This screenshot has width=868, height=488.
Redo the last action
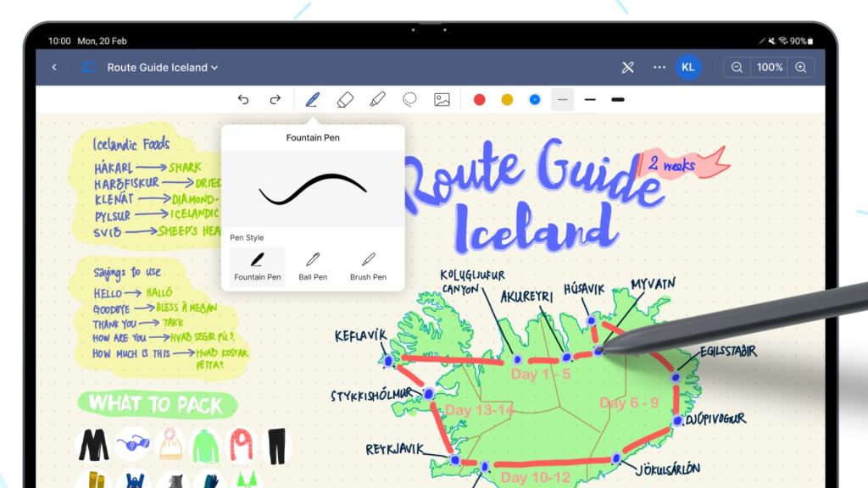coord(275,100)
